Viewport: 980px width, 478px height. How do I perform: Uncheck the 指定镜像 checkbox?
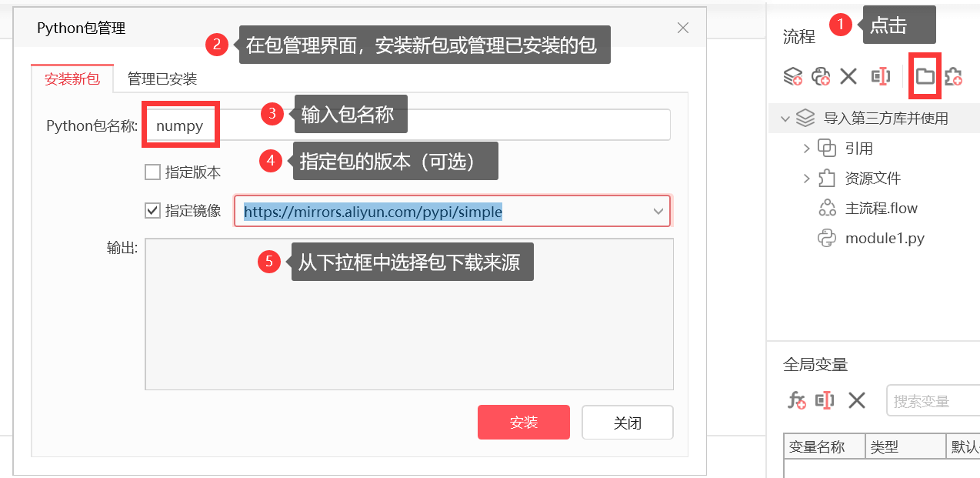[152, 210]
